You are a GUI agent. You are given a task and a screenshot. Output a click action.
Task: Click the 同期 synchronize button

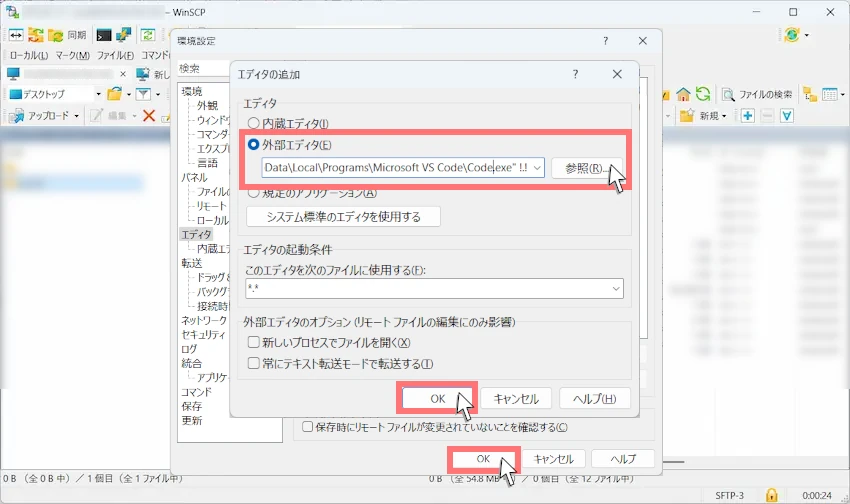point(67,35)
